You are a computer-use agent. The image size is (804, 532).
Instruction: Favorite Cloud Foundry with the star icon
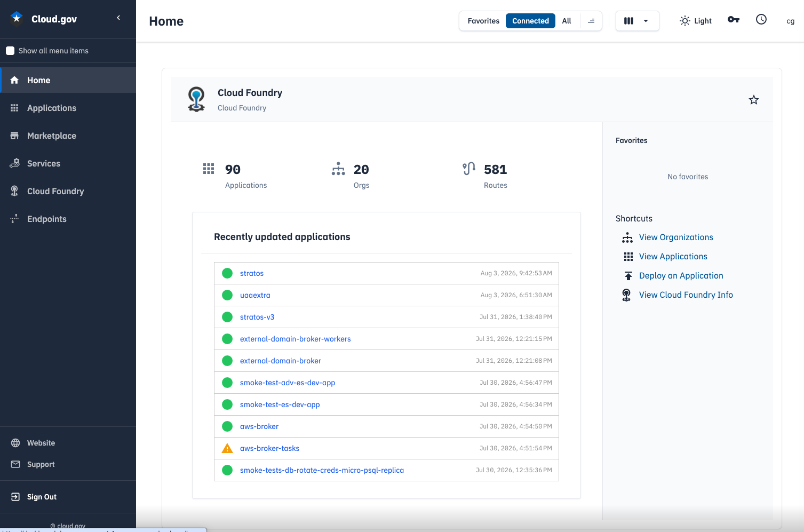tap(753, 100)
